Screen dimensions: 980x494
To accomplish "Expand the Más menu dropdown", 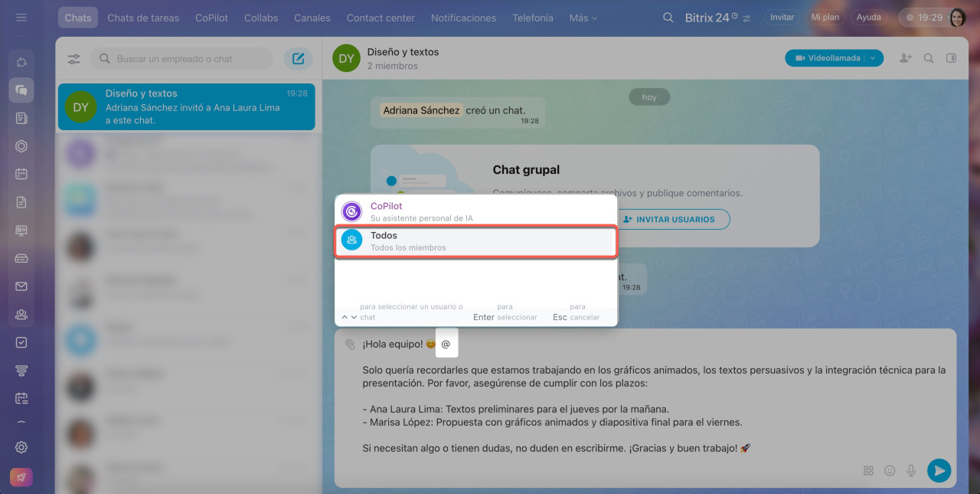I will pyautogui.click(x=583, y=18).
